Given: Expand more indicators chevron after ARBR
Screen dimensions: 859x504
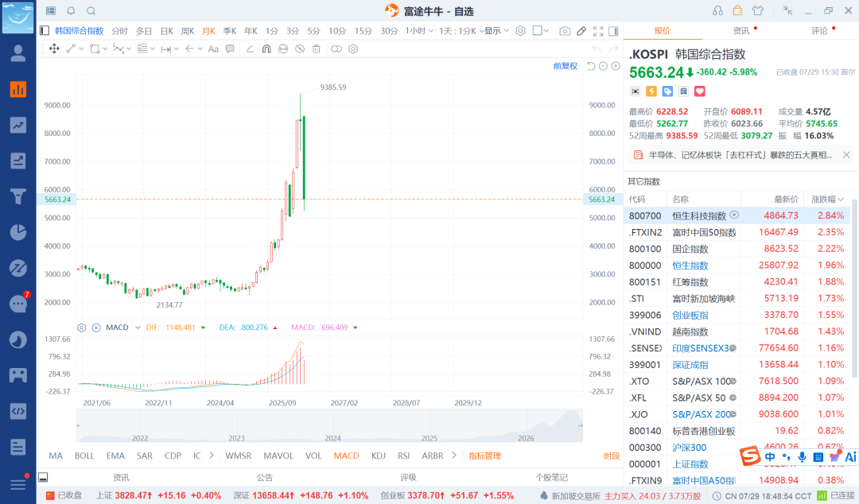Looking at the screenshot, I should (x=454, y=456).
